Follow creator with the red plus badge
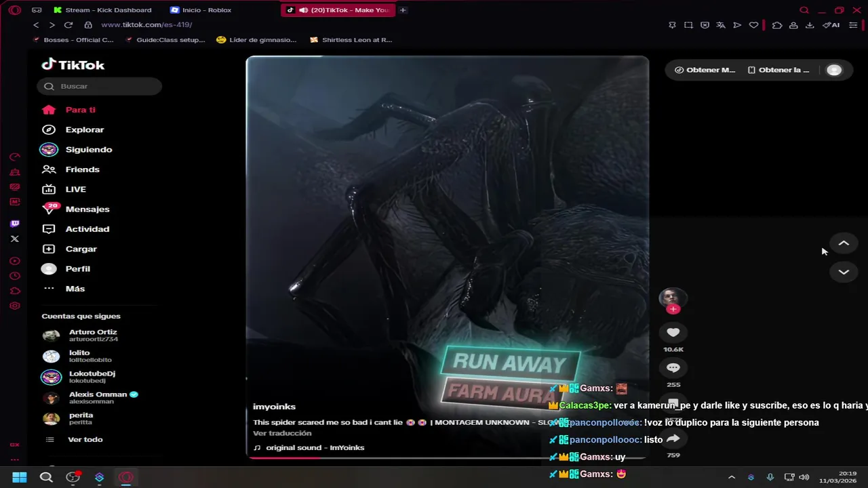This screenshot has height=488, width=868. (x=673, y=309)
